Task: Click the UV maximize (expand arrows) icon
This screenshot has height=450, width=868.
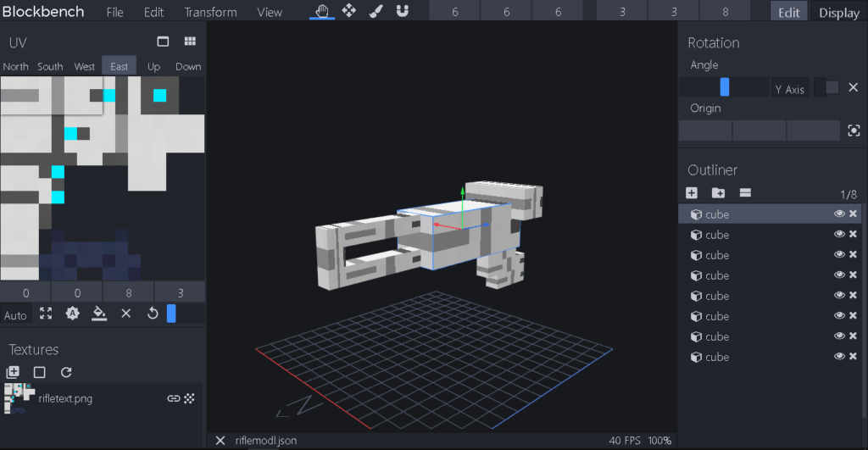Action: (46, 314)
